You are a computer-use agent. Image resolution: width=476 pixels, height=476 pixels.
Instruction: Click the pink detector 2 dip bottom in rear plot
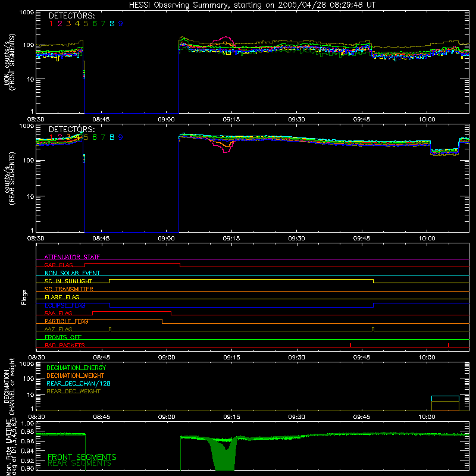(226, 152)
